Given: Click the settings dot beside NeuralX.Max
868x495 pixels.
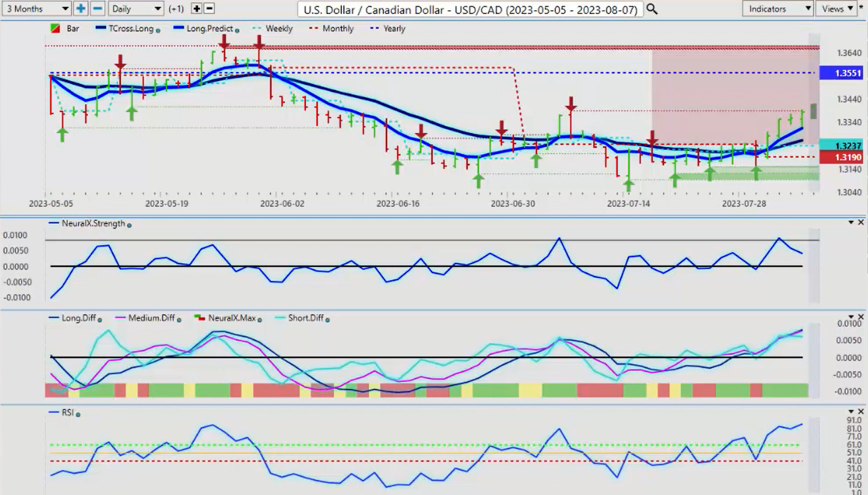Looking at the screenshot, I should tap(260, 319).
